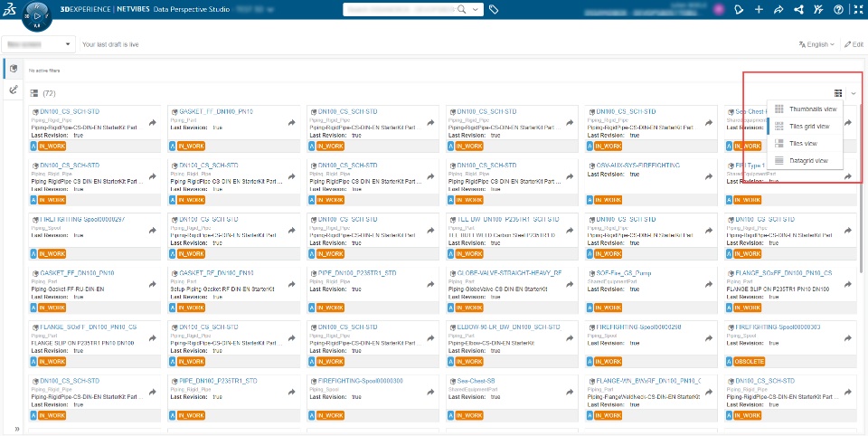Click the plus add icon in top bar
This screenshot has width=868, height=436.
(759, 9)
